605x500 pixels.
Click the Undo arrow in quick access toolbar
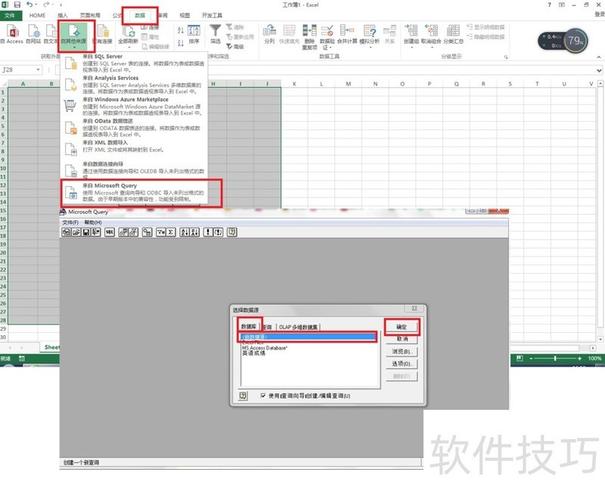click(x=30, y=5)
